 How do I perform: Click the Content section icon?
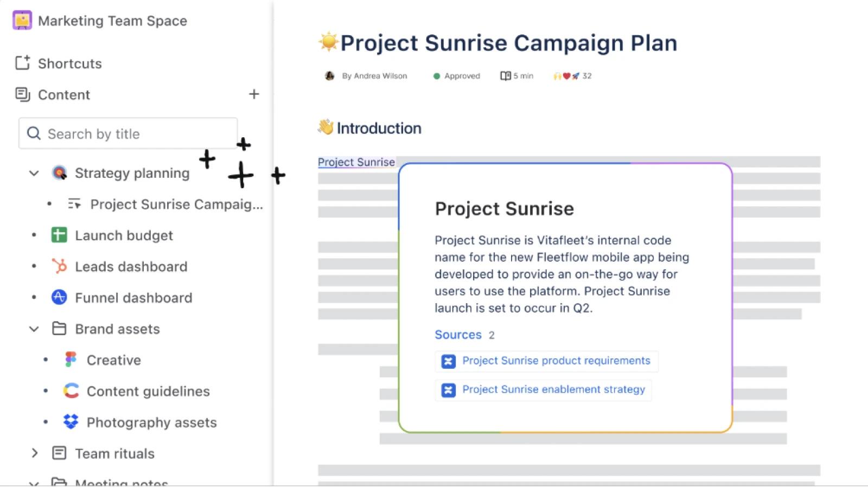click(x=22, y=94)
